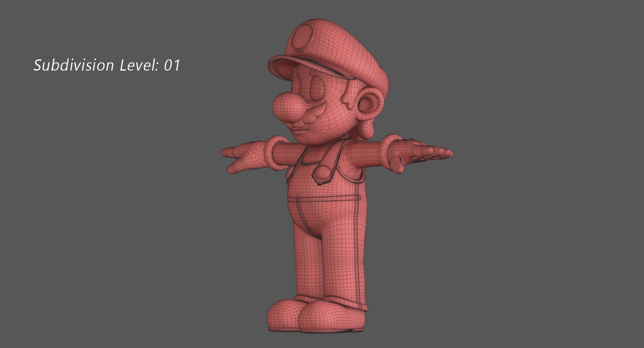Viewport: 644px width, 348px height.
Task: Click the 'Subdivision Level: 01' caption text
Action: 107,65
